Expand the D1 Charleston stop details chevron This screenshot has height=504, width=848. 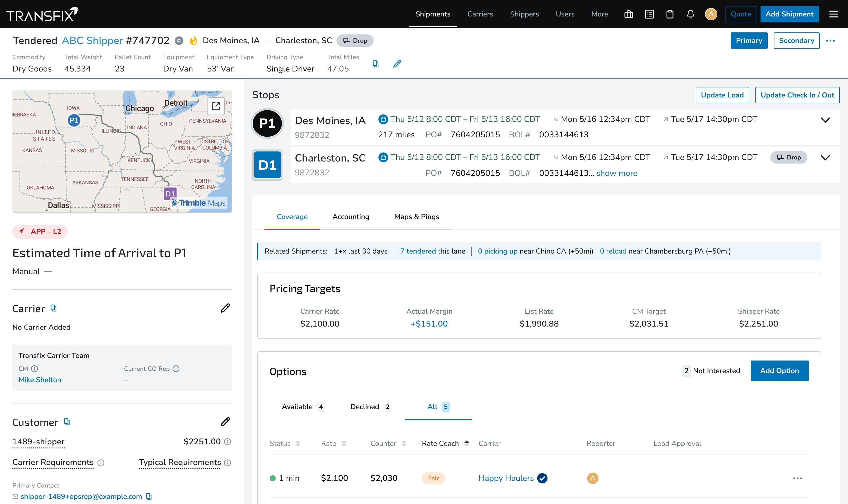(x=826, y=157)
